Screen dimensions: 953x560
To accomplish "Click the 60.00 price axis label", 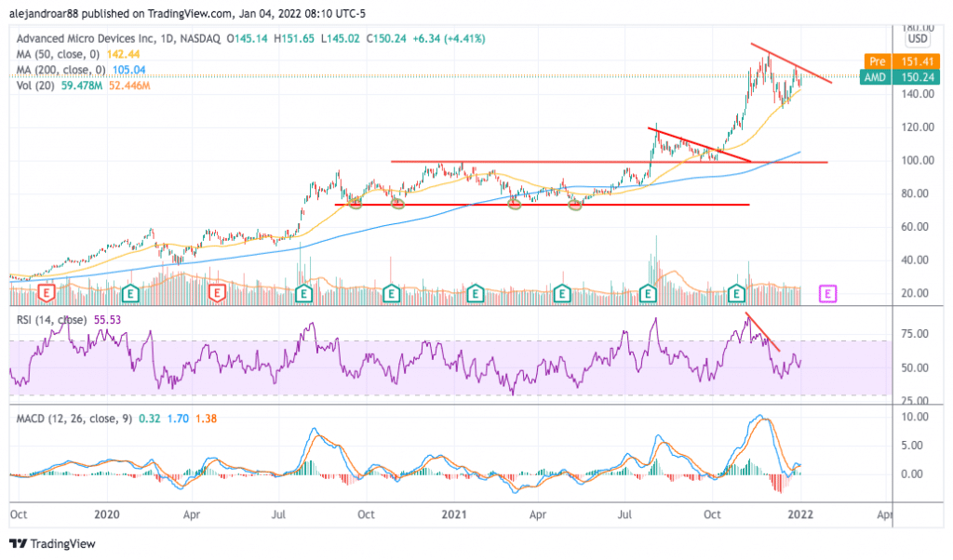I will (x=916, y=227).
